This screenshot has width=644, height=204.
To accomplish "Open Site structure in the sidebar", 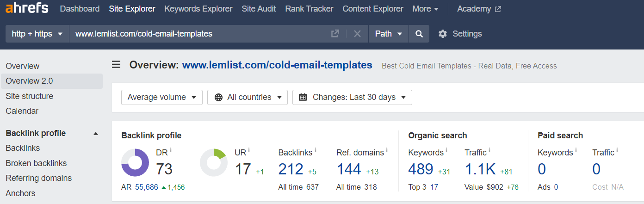I will (x=30, y=96).
